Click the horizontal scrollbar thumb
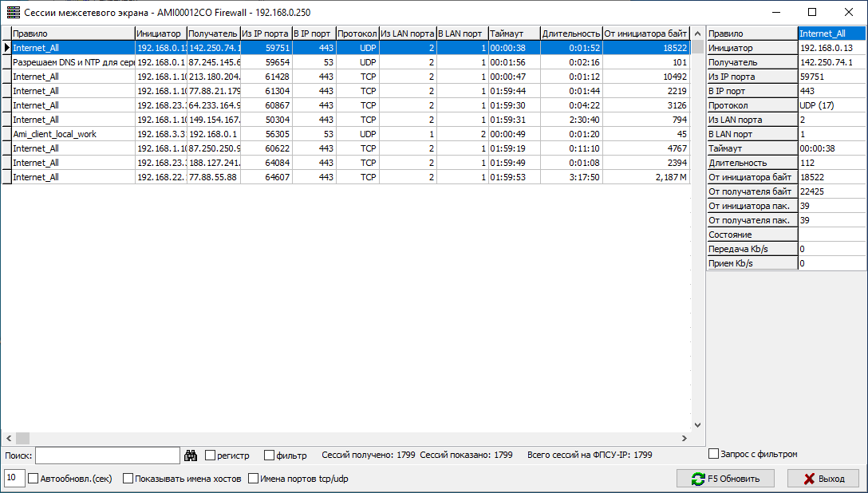Screen dimensions: 868x493 22,439
